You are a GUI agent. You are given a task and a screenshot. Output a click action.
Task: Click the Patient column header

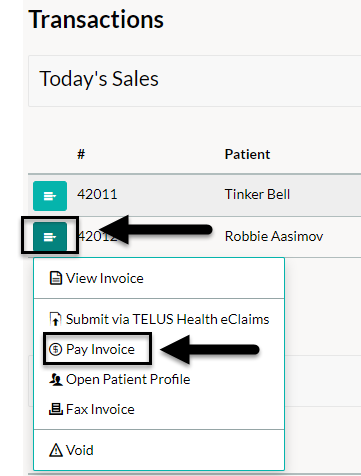click(247, 154)
